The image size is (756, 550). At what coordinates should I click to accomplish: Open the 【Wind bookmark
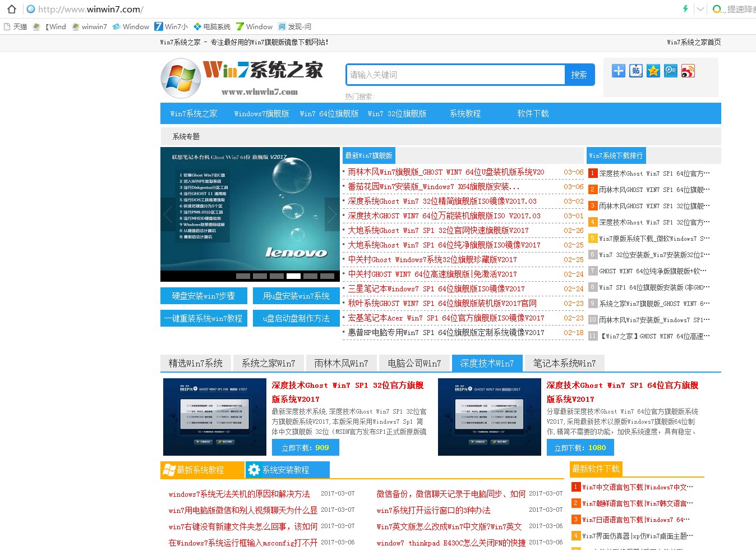[x=49, y=26]
